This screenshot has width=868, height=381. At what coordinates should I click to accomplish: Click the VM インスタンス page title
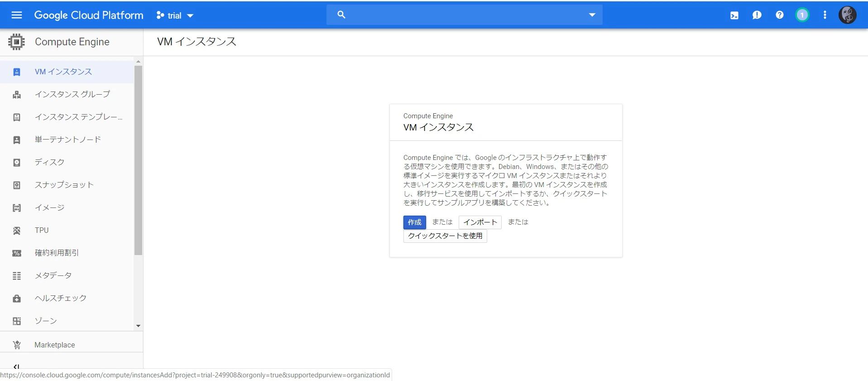(197, 42)
